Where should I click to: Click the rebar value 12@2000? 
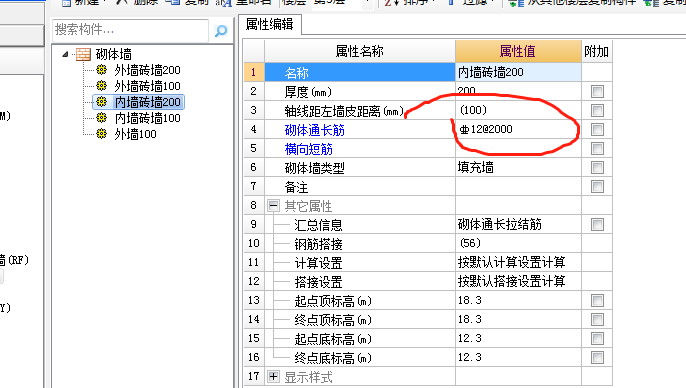click(518, 129)
